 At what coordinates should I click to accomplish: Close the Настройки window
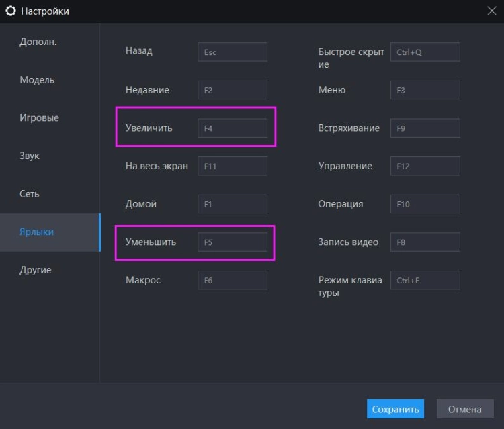coord(491,11)
